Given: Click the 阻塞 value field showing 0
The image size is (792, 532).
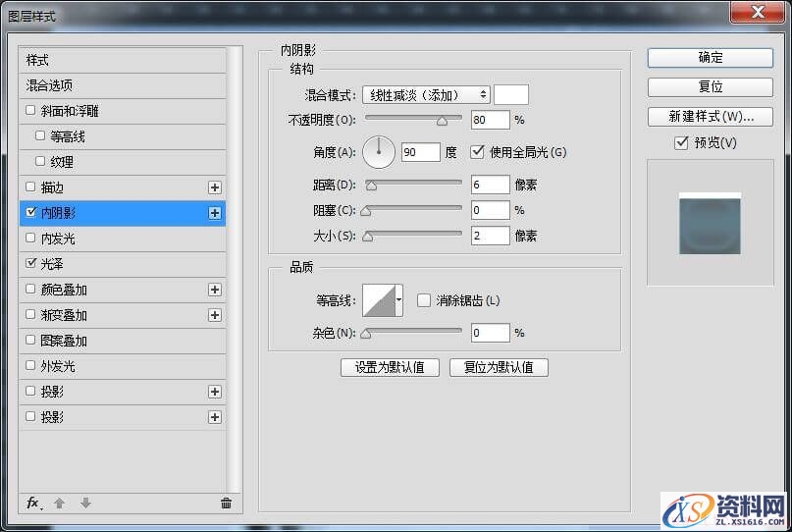Looking at the screenshot, I should 490,210.
